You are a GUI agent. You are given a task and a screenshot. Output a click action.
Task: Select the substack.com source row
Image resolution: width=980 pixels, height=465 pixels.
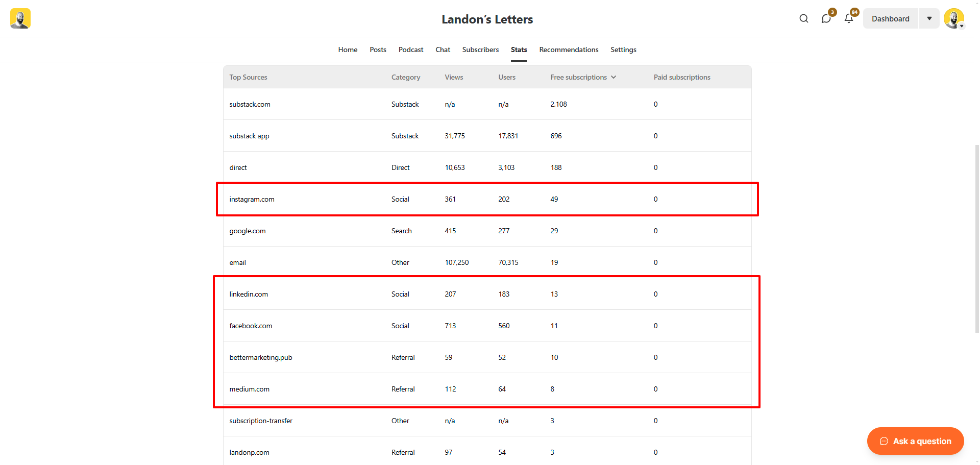pyautogui.click(x=487, y=104)
